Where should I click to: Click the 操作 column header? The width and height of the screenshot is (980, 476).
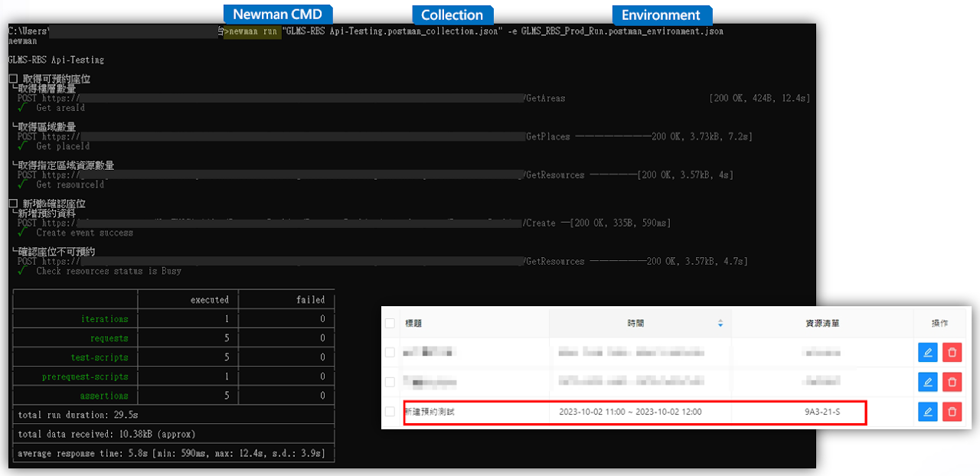click(x=939, y=324)
